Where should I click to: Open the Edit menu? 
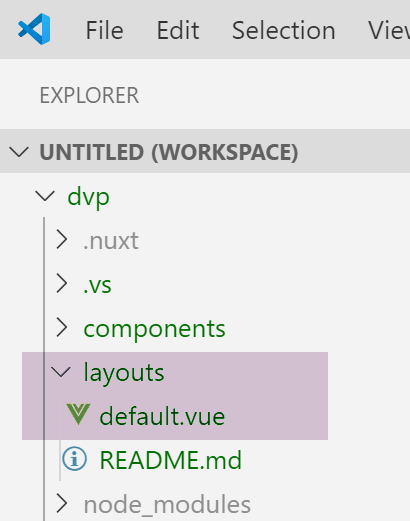click(x=178, y=30)
